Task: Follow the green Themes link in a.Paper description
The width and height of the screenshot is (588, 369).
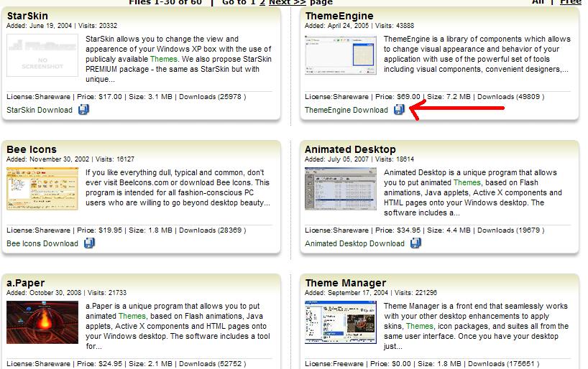Action: point(132,316)
